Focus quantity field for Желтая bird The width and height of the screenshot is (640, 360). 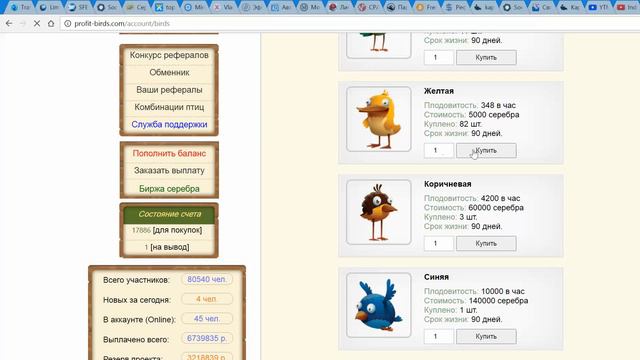439,151
